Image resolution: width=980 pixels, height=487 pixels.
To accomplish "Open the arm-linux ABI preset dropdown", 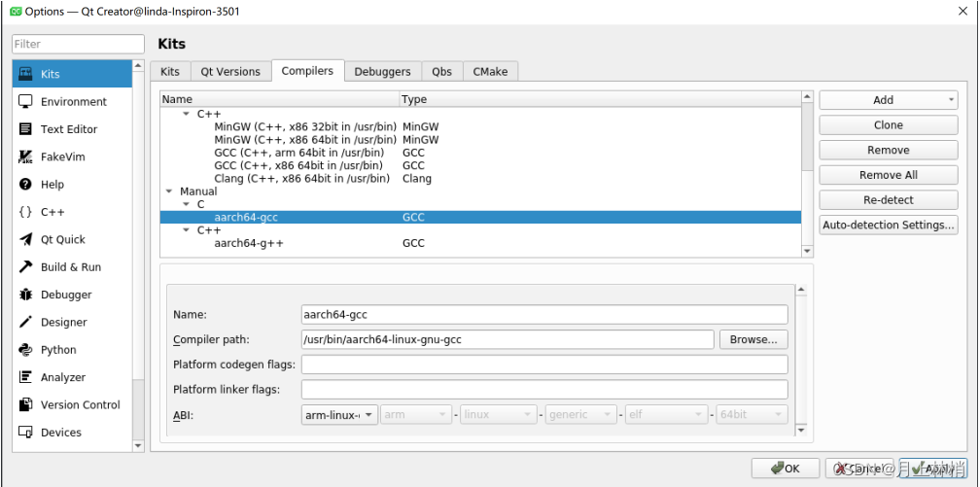I will point(339,414).
